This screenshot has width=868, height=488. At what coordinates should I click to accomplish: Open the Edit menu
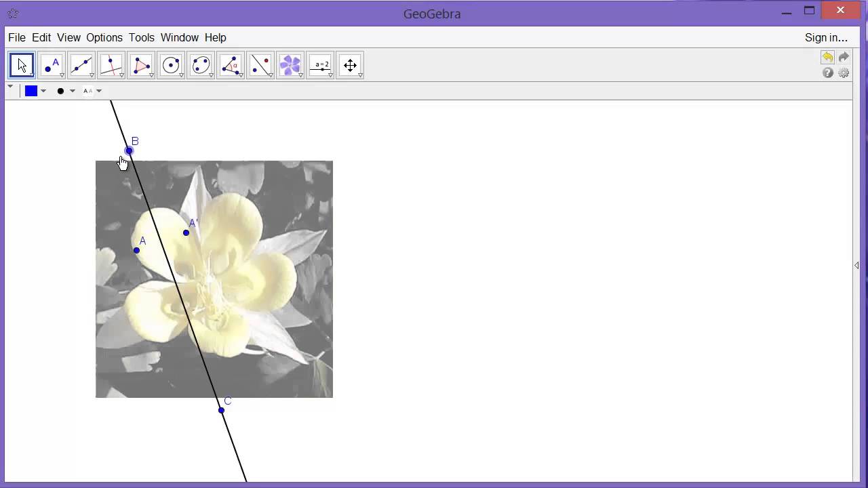point(41,37)
